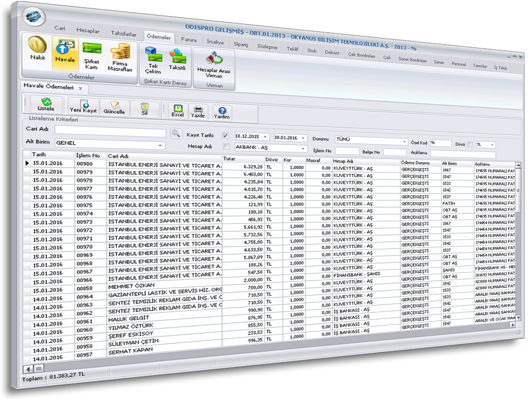This screenshot has height=399, width=532.
Task: Open the Stok ribbon tab
Action: (312, 50)
